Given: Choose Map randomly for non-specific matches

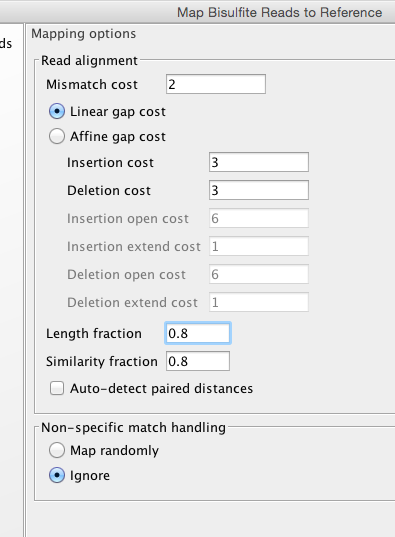Looking at the screenshot, I should pyautogui.click(x=57, y=450).
